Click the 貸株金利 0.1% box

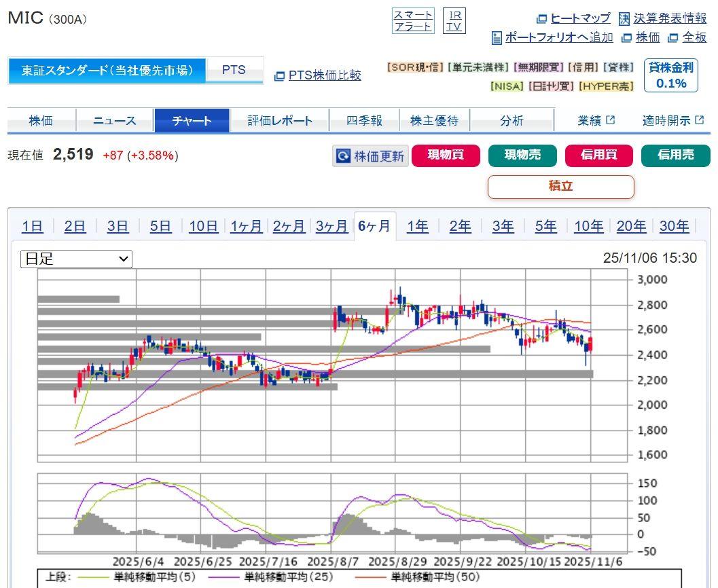tap(670, 75)
